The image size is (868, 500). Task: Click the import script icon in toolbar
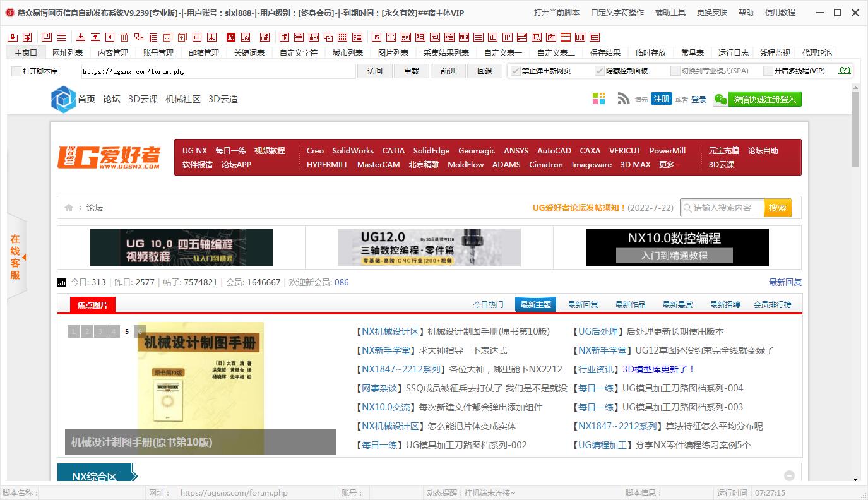[x=12, y=37]
